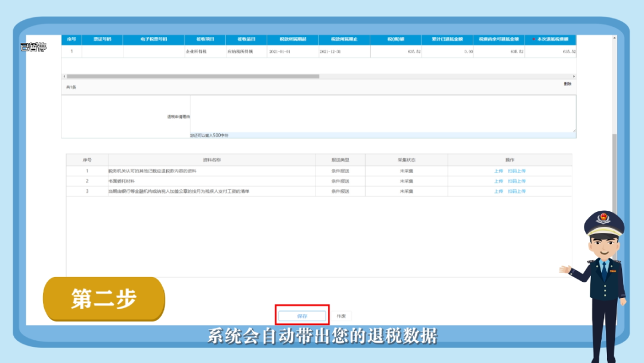Click the 已暂停 paused indicator

coord(33,47)
